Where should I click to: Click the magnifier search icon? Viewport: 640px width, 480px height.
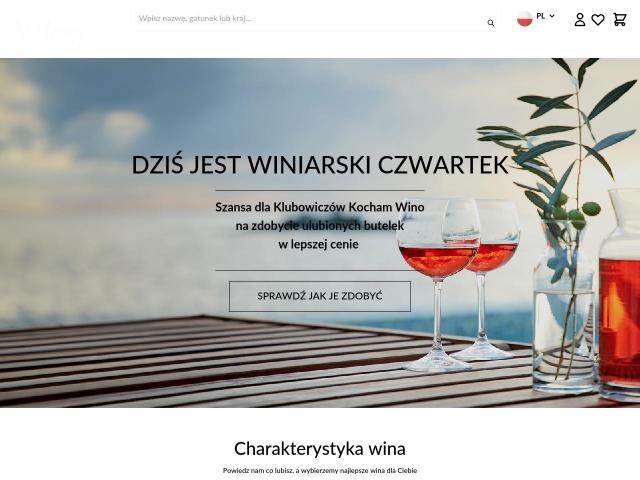[491, 23]
